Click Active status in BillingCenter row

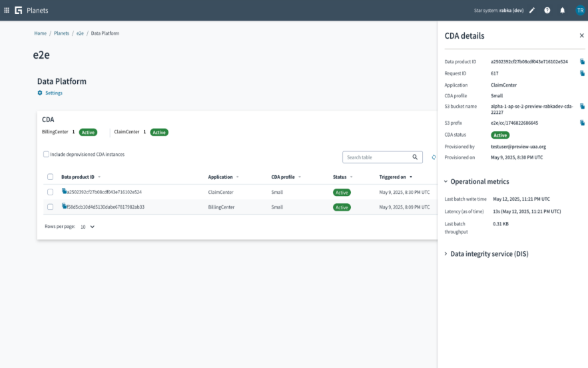click(342, 207)
